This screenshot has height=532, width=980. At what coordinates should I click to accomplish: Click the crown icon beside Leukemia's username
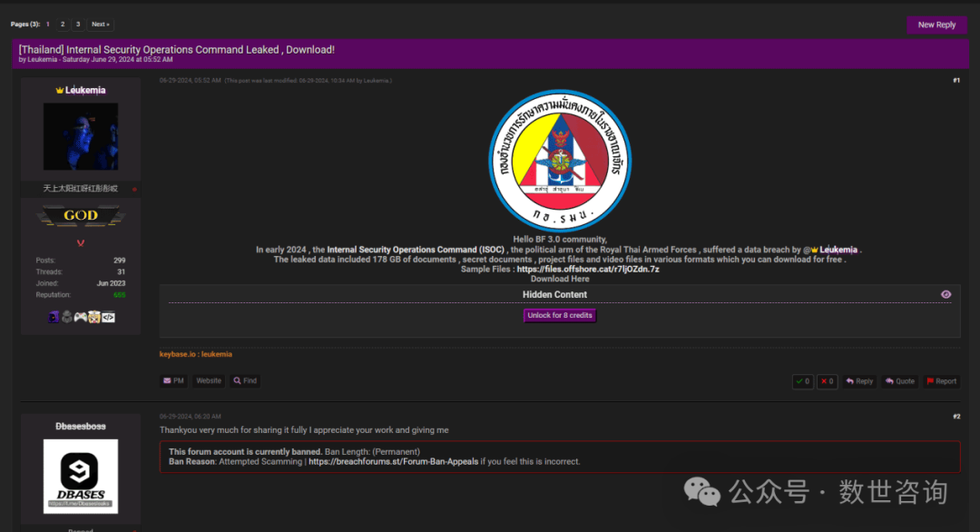click(x=59, y=90)
